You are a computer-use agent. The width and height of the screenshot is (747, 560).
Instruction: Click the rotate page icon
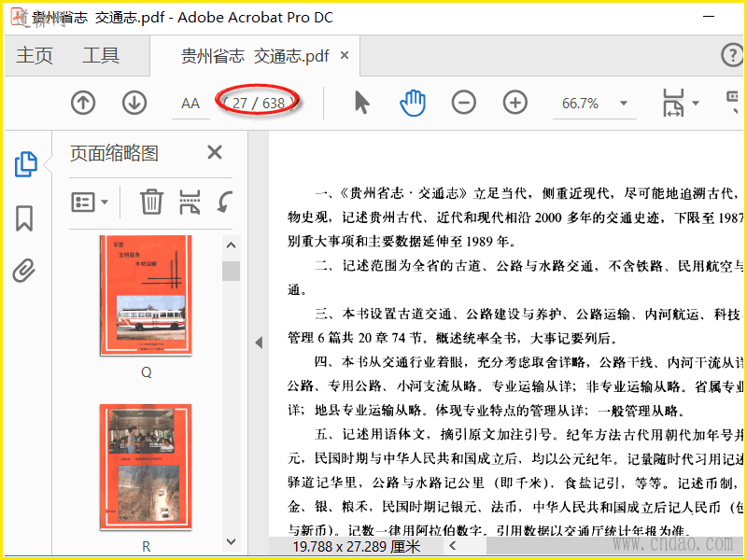click(224, 202)
